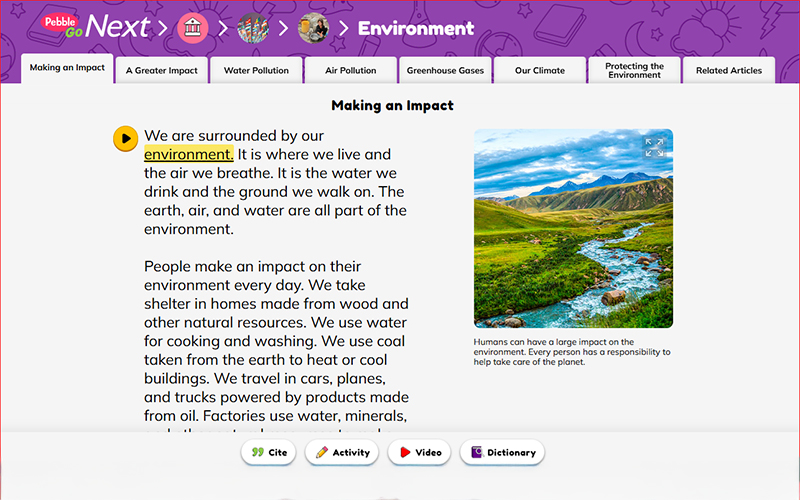Open the A Greater Impact tab

[162, 70]
